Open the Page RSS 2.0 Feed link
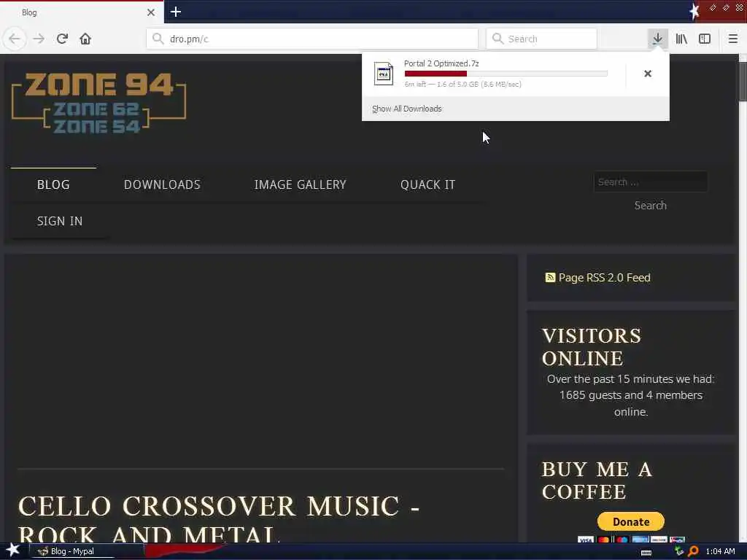The width and height of the screenshot is (747, 560). (604, 278)
